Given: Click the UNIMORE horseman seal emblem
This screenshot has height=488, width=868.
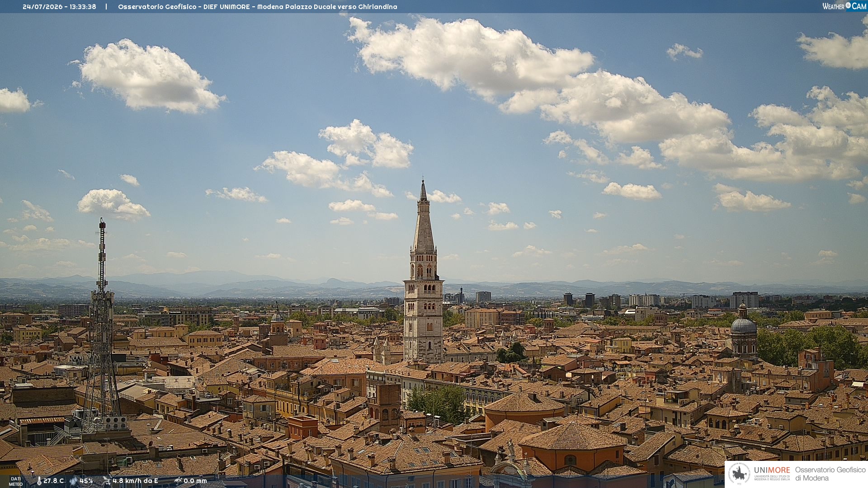Looking at the screenshot, I should click(x=739, y=474).
